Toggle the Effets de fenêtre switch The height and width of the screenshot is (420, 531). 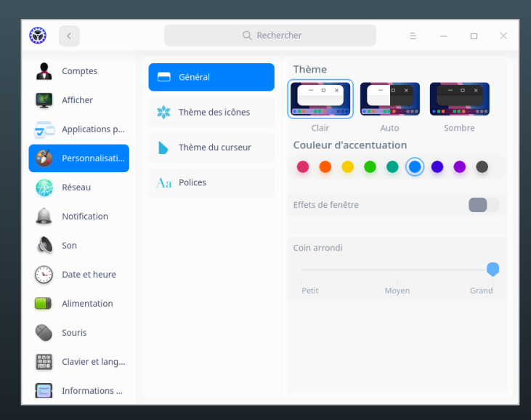pos(484,205)
